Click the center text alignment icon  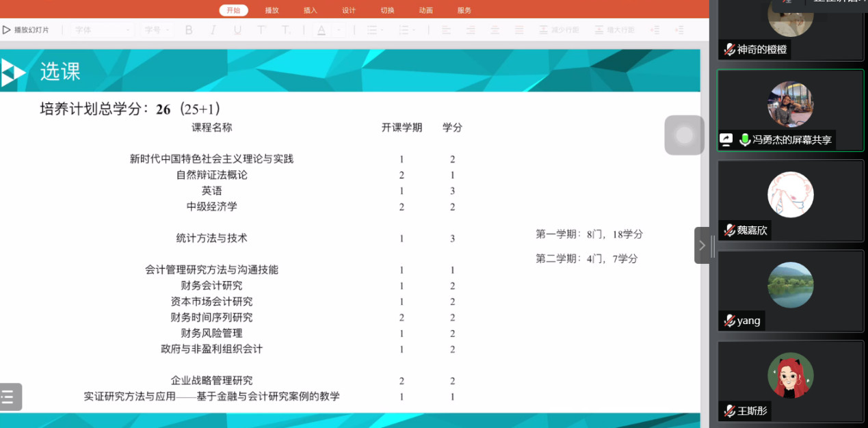(x=471, y=30)
